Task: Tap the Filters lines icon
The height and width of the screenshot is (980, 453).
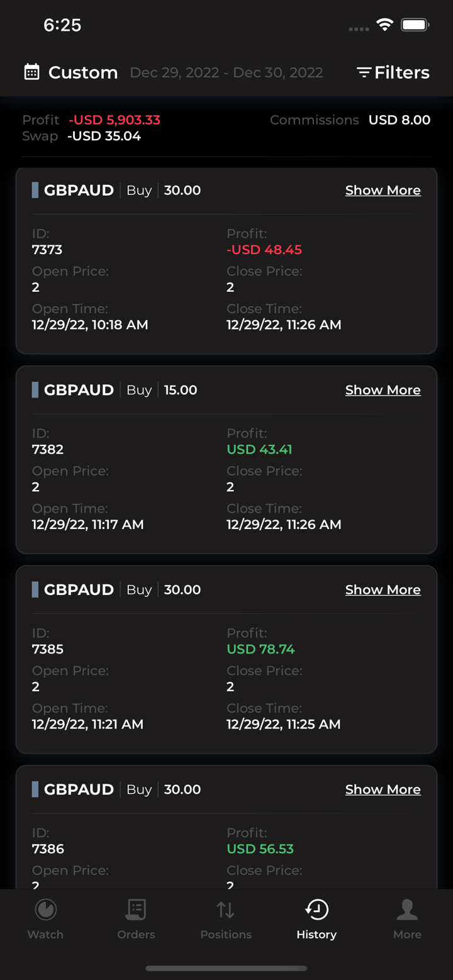Action: coord(364,73)
